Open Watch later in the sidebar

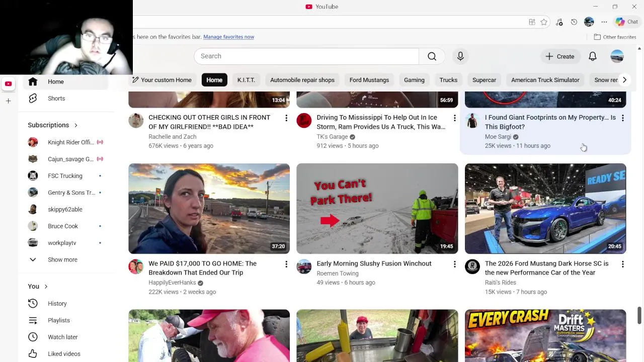pyautogui.click(x=65, y=337)
